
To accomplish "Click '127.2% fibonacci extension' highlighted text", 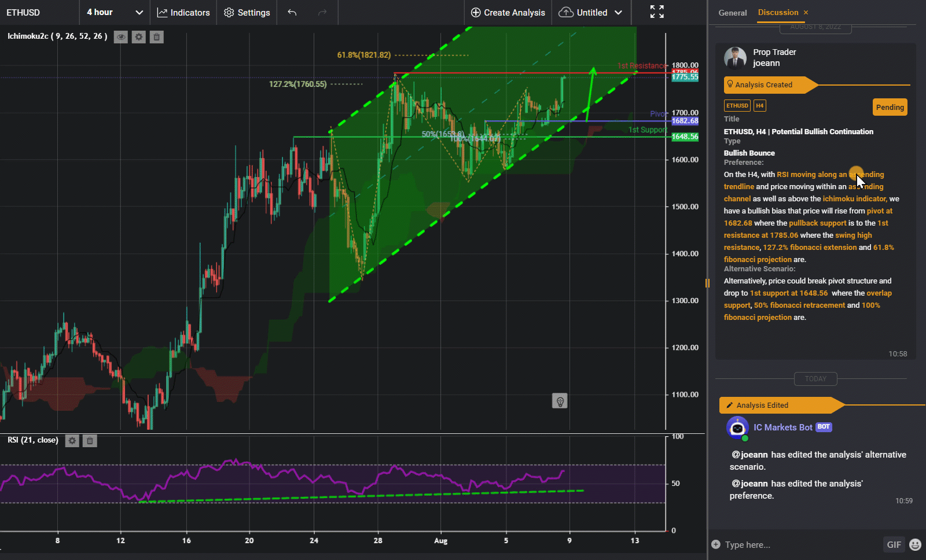I will pos(810,247).
